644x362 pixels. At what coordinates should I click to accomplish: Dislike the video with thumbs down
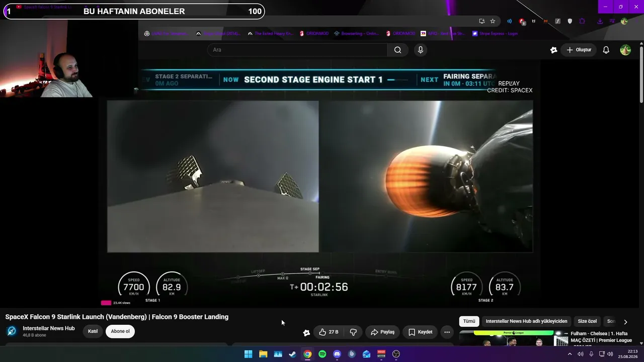(353, 332)
